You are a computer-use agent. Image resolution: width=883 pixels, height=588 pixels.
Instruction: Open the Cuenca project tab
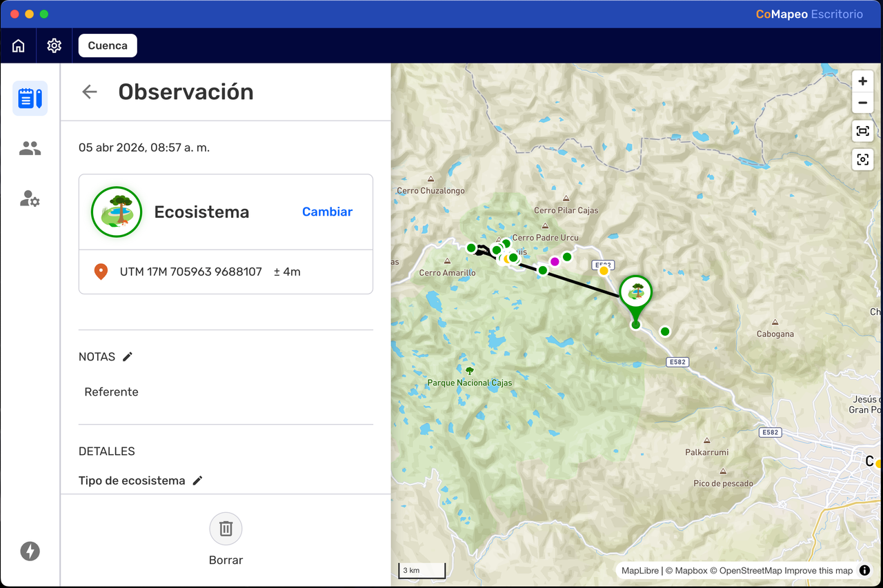108,45
